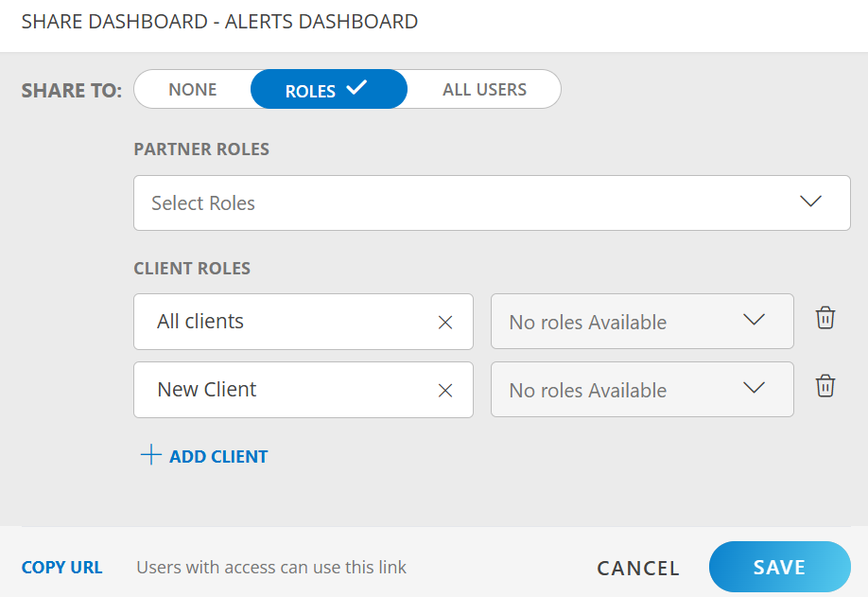Click the New Client field text

pyautogui.click(x=207, y=390)
